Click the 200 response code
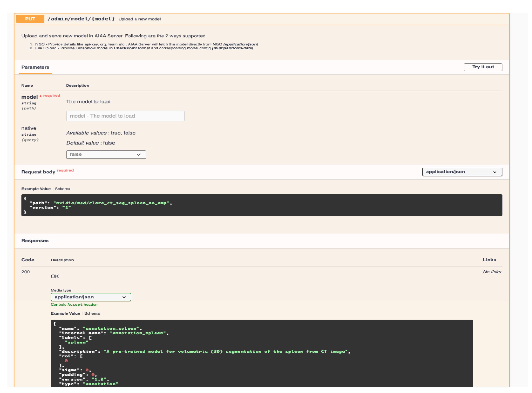 25,272
